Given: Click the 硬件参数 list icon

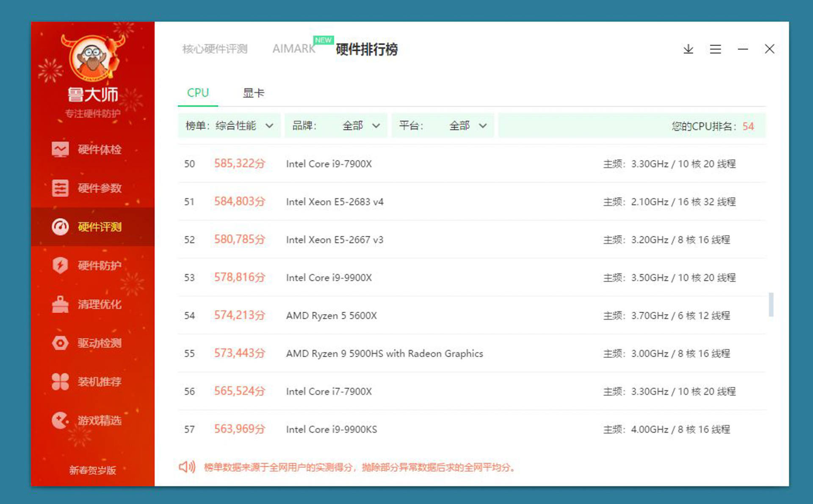Looking at the screenshot, I should tap(60, 188).
